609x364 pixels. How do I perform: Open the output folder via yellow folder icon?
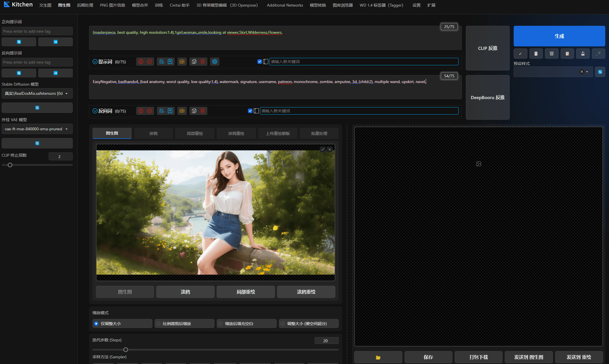click(378, 357)
